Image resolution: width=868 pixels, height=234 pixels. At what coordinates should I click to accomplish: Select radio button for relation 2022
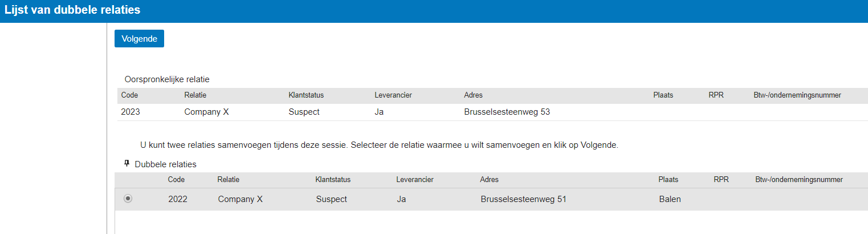[x=128, y=199]
